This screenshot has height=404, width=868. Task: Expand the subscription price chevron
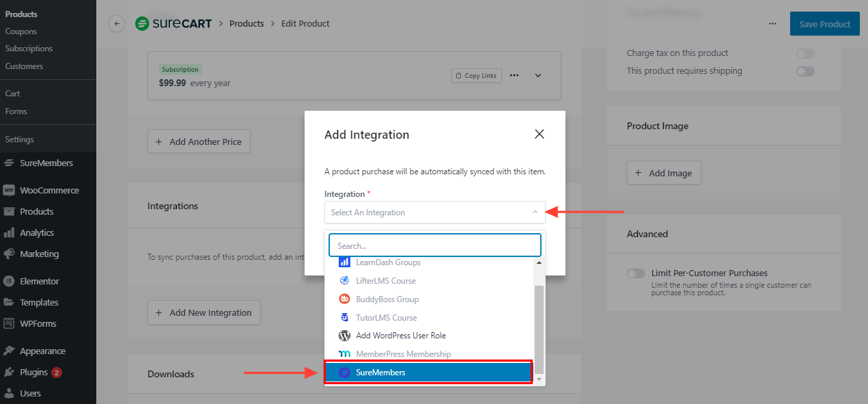click(x=538, y=75)
